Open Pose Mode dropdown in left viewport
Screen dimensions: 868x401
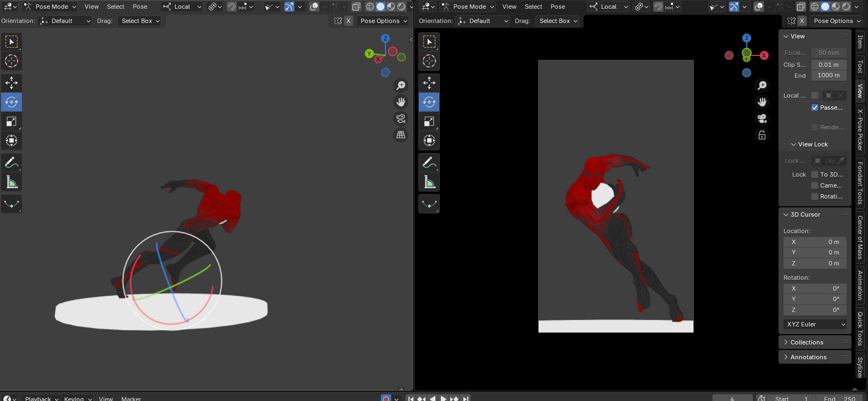click(51, 7)
